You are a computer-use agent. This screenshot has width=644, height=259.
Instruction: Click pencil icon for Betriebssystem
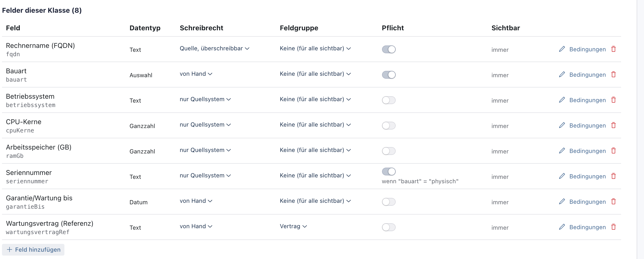pos(562,100)
